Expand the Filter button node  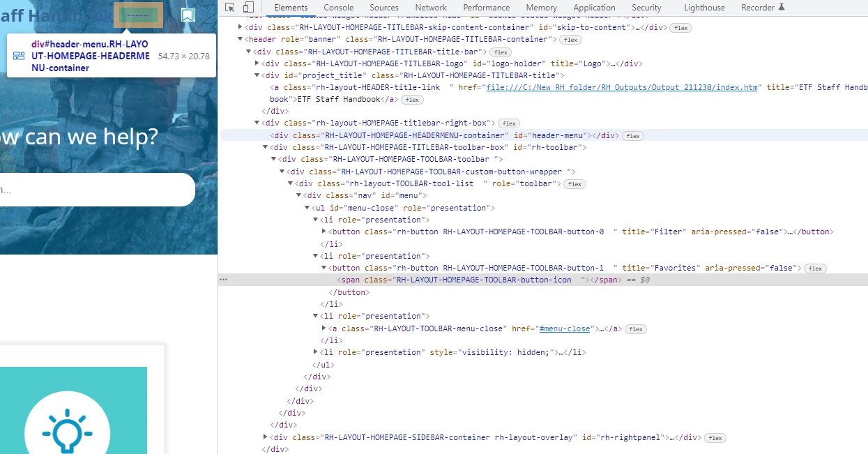coord(324,232)
